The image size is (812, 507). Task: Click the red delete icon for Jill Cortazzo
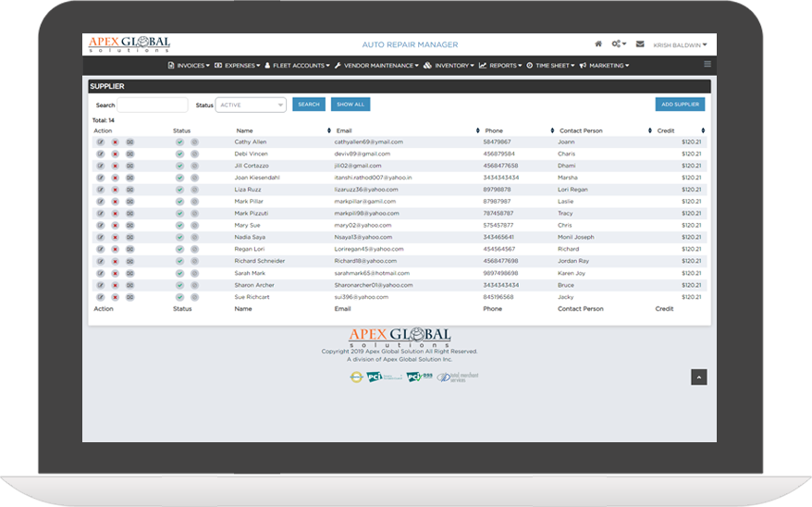(x=115, y=166)
